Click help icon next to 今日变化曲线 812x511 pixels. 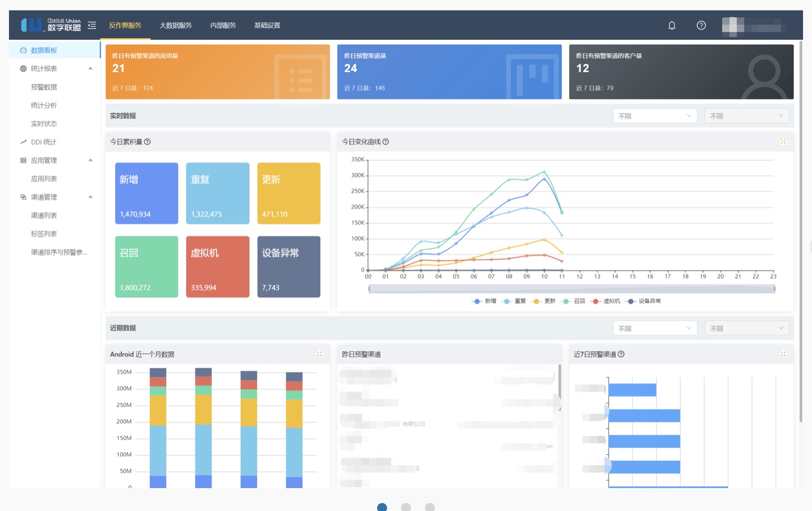pyautogui.click(x=386, y=142)
